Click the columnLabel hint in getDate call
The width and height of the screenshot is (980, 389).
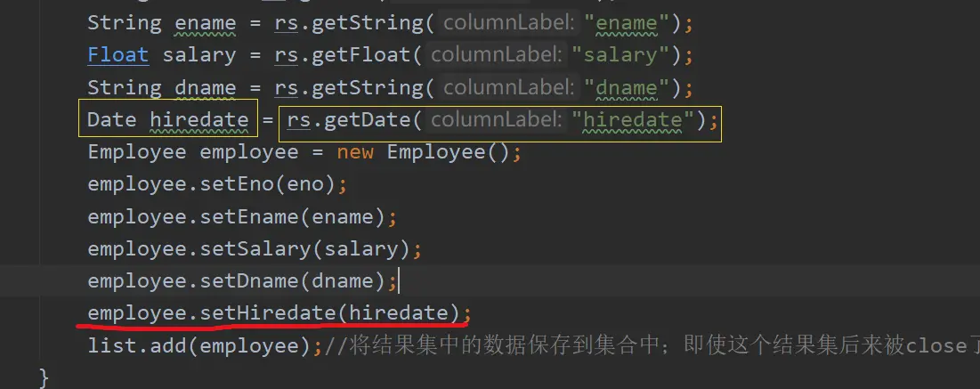pos(495,120)
